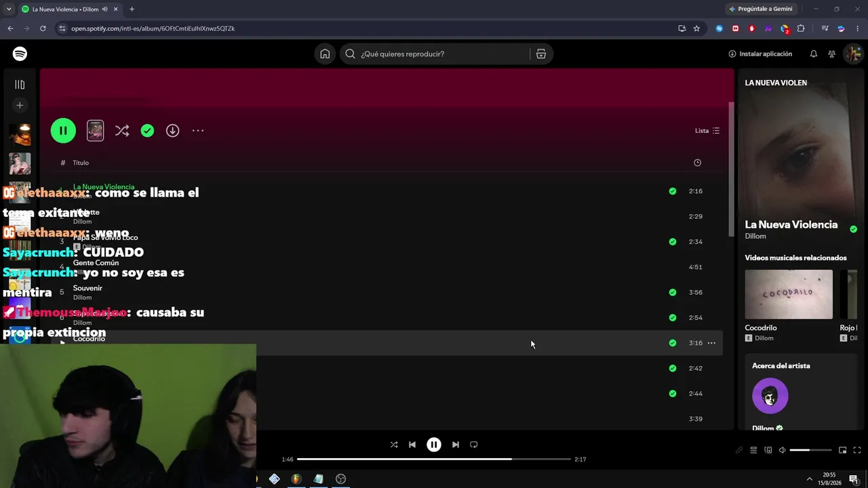The height and width of the screenshot is (488, 868).
Task: Open more options for the Cocodrilo track
Action: tap(711, 343)
